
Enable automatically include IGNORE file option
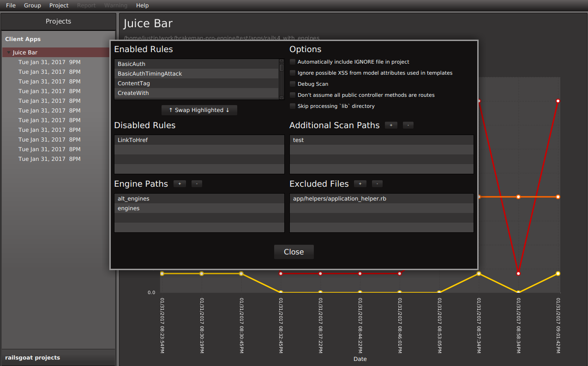293,62
